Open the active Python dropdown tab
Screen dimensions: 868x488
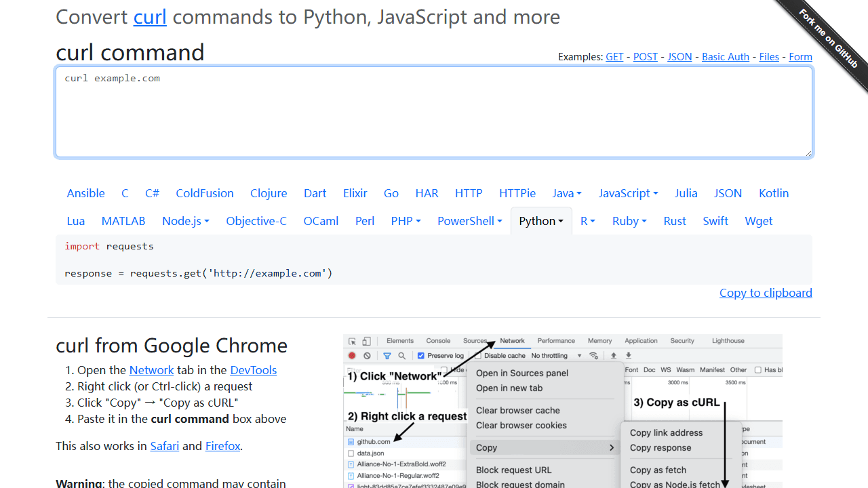[541, 221]
